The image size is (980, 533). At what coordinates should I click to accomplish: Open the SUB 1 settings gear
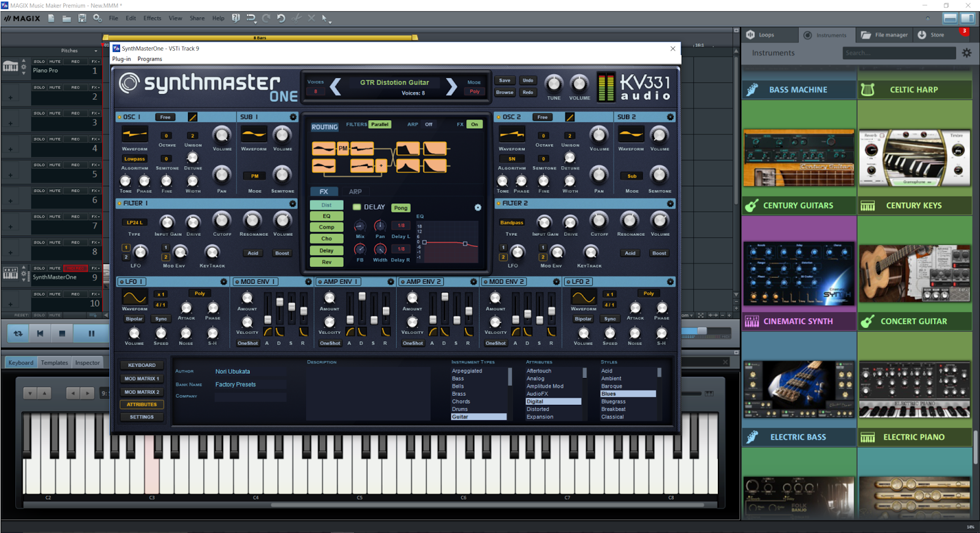tap(293, 117)
